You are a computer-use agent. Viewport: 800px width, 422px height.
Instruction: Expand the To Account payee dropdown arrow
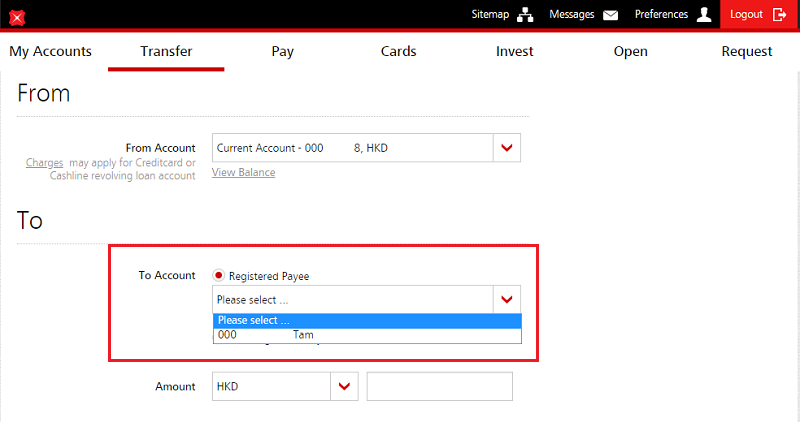(507, 299)
